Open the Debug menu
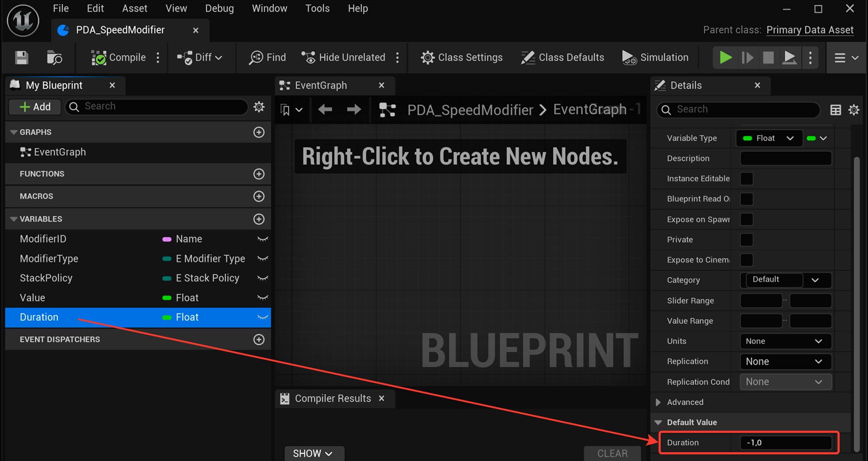 point(219,8)
